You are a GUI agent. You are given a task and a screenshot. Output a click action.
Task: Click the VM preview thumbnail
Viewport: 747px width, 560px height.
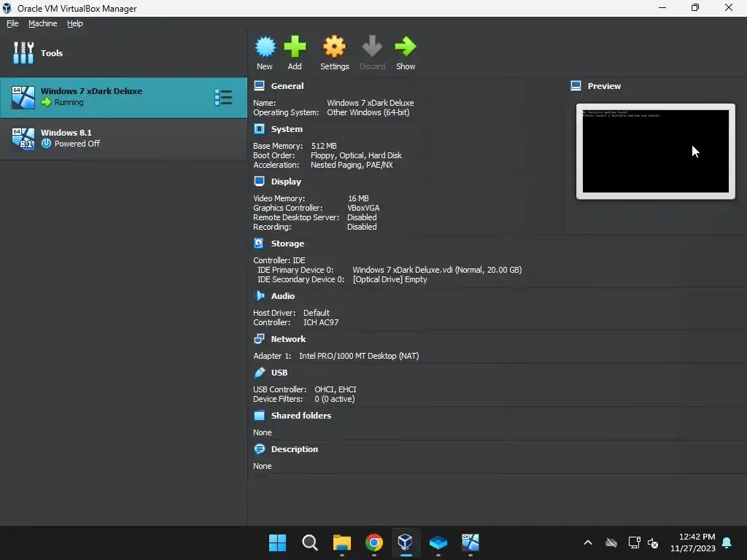tap(656, 152)
